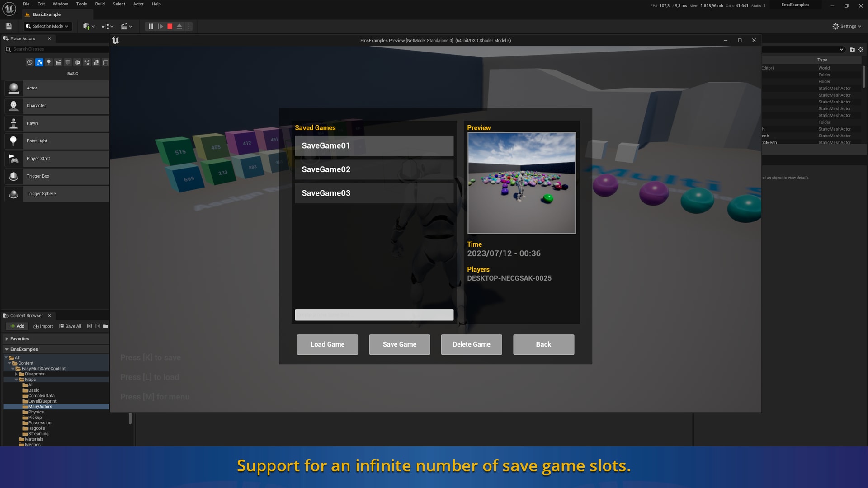Open the Actor menu in the menu bar
This screenshot has width=868, height=488.
[x=138, y=4]
